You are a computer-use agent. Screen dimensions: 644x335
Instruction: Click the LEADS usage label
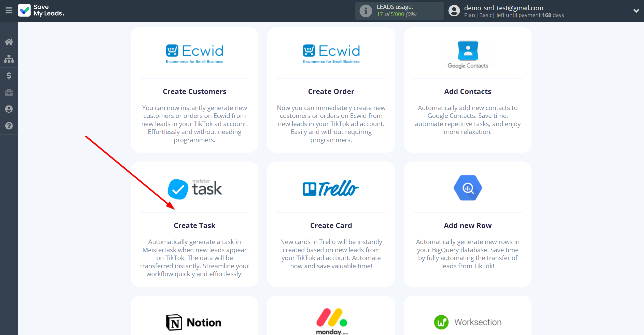pos(395,7)
